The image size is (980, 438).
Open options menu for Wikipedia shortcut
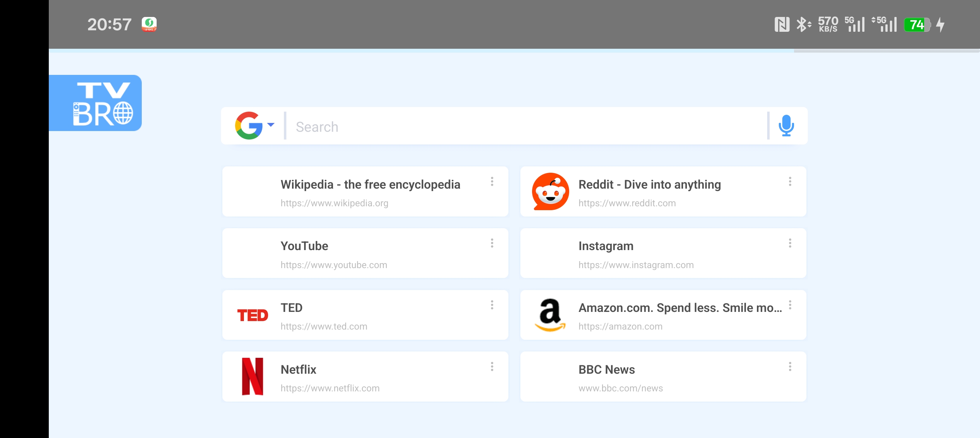492,181
